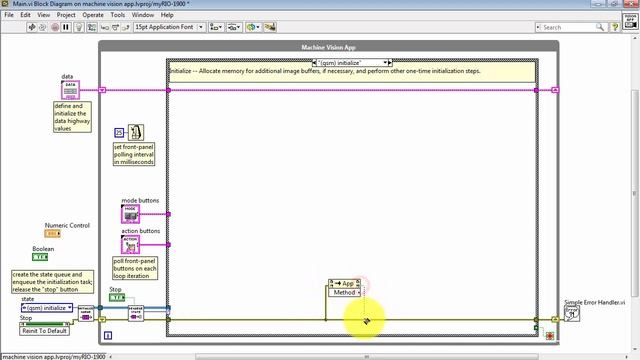This screenshot has width=640, height=360.
Task: Click the Step Over toolbar icon
Action: pos(115,27)
